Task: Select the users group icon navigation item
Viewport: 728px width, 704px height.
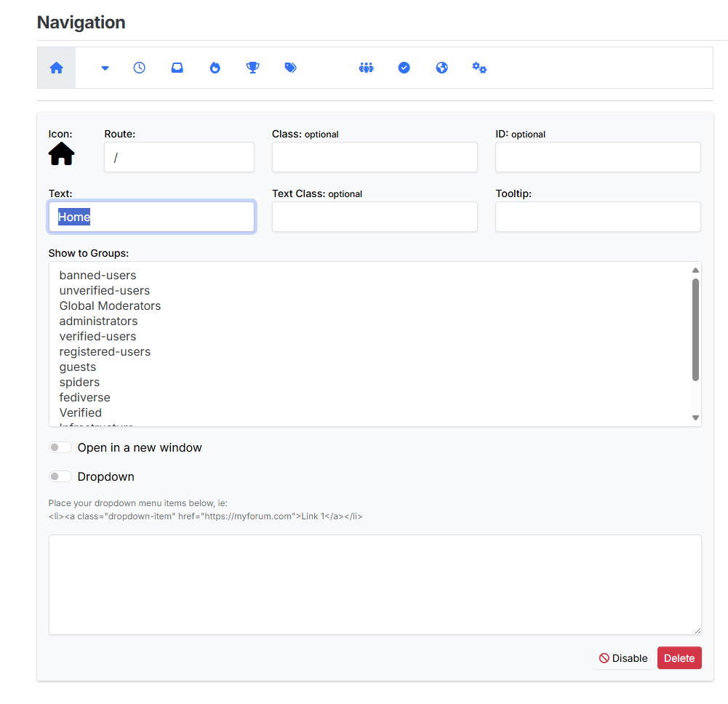Action: (366, 68)
